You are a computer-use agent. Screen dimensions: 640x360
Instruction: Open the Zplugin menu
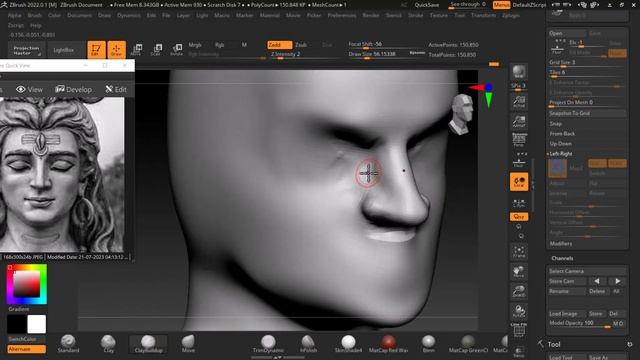(511, 15)
